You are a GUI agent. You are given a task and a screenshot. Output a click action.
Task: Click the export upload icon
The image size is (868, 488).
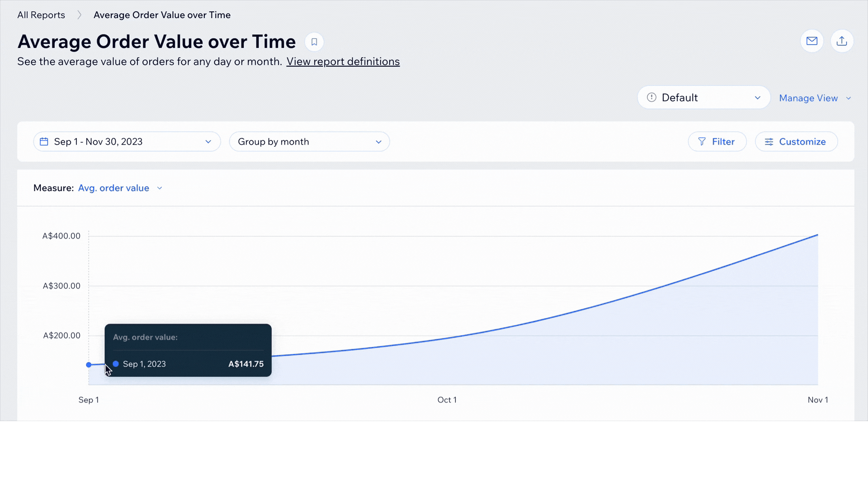tap(842, 41)
